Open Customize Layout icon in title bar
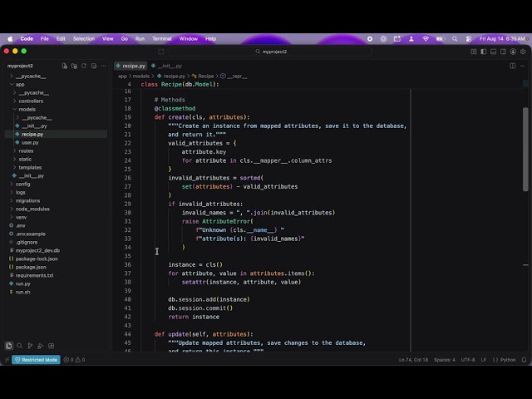The height and width of the screenshot is (399, 532). pyautogui.click(x=474, y=52)
